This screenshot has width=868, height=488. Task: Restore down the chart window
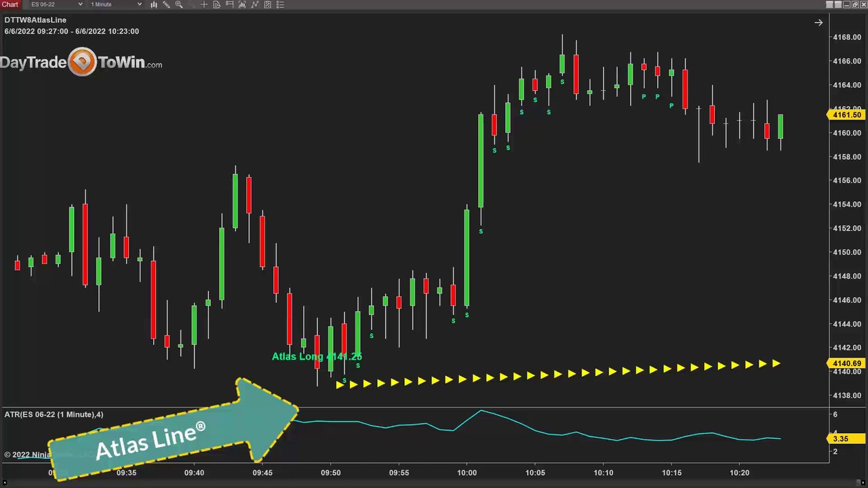point(855,5)
